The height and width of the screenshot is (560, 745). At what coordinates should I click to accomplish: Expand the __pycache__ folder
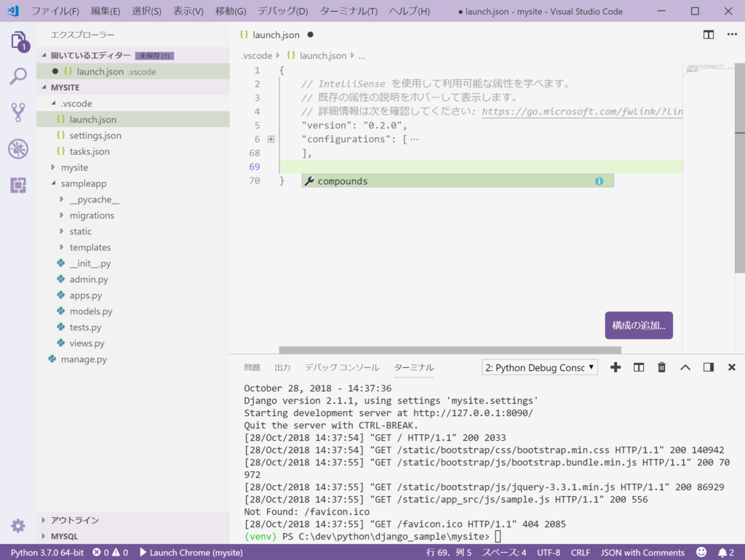pos(62,199)
